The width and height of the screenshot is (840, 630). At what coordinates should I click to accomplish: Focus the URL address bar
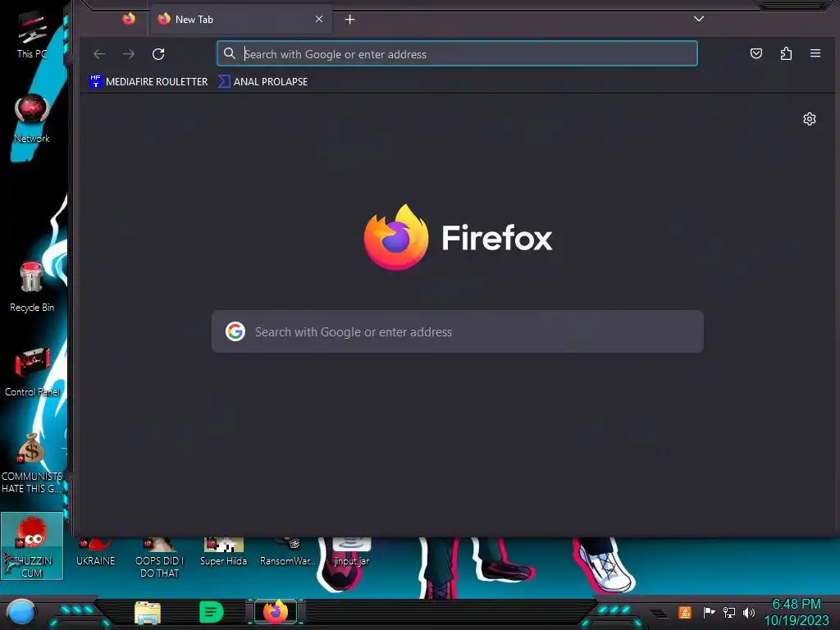tap(457, 53)
